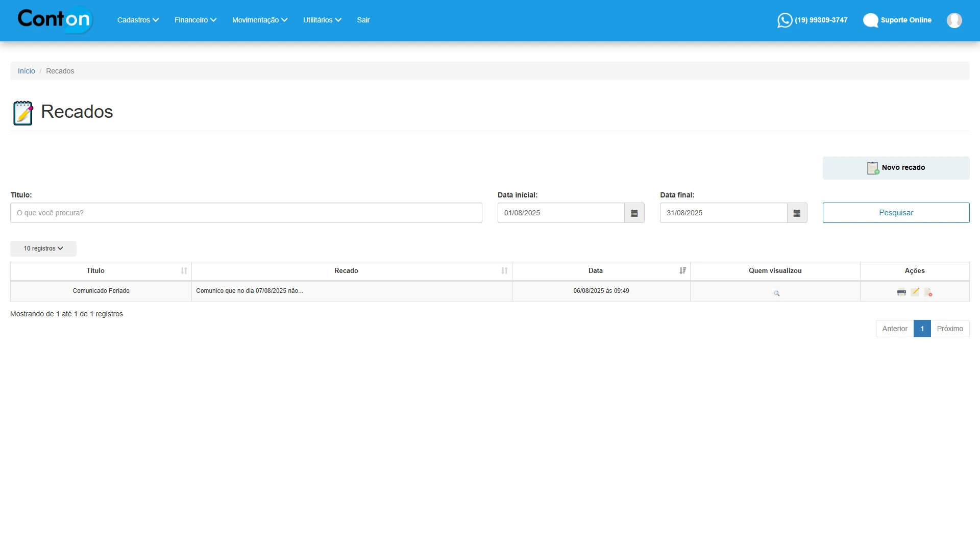View who saw the message with magnifier
The width and height of the screenshot is (980, 551).
(x=776, y=293)
